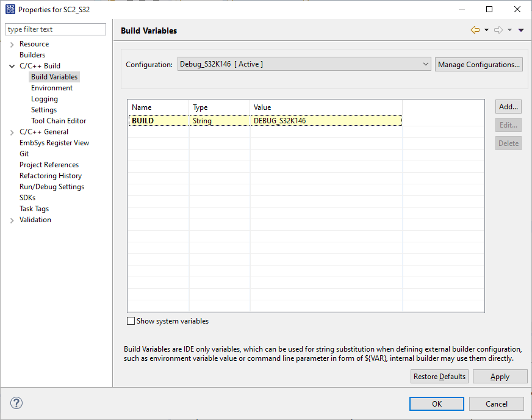This screenshot has height=420, width=532.
Task: Open Run/Debug Settings page
Action: 52,187
